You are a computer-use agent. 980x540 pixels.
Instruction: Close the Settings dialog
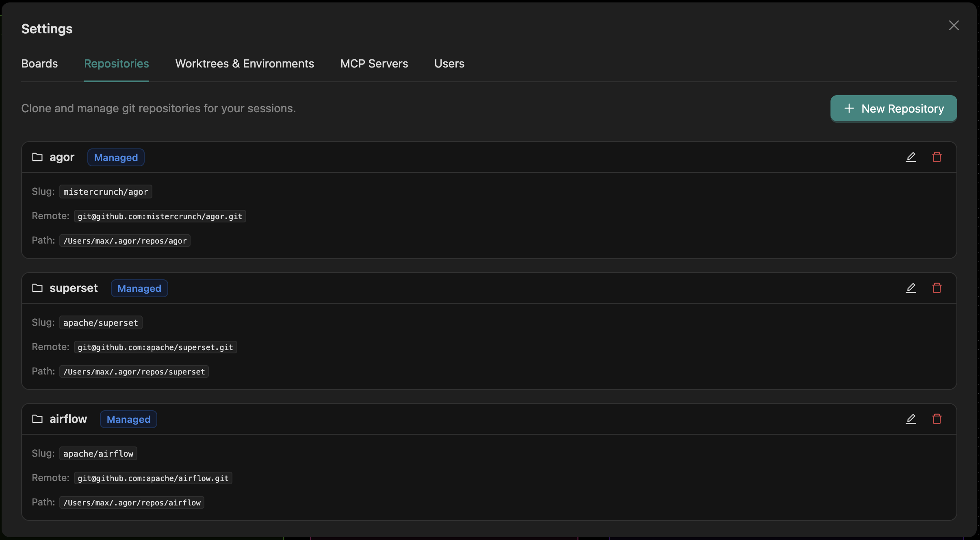point(954,25)
